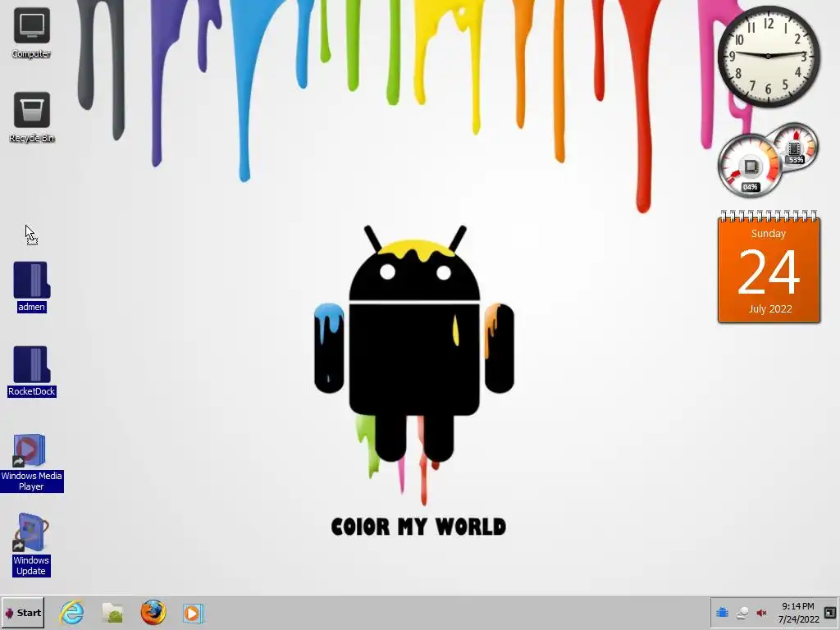The height and width of the screenshot is (630, 840).
Task: Launch media player from the taskbar
Action: [x=193, y=613]
